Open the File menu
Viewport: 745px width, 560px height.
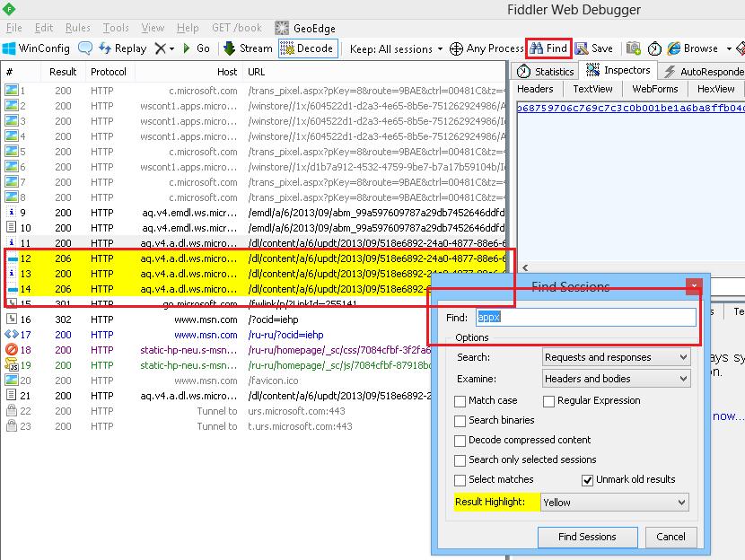pyautogui.click(x=13, y=28)
